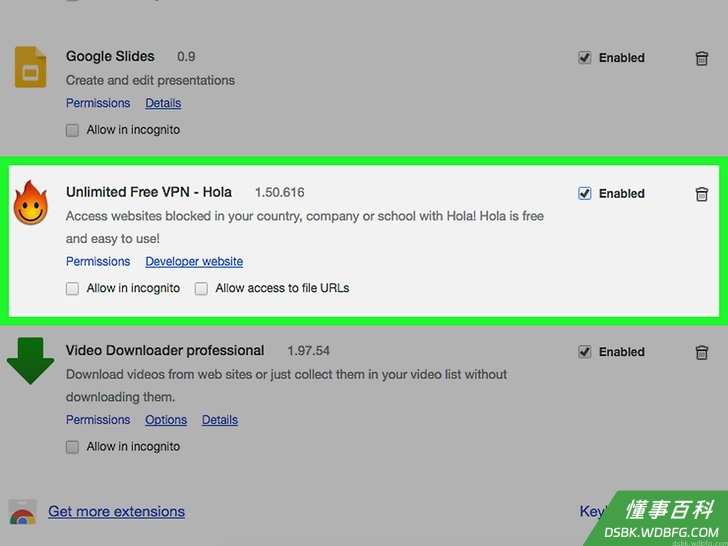Click the Video Downloader professional title

(x=165, y=351)
